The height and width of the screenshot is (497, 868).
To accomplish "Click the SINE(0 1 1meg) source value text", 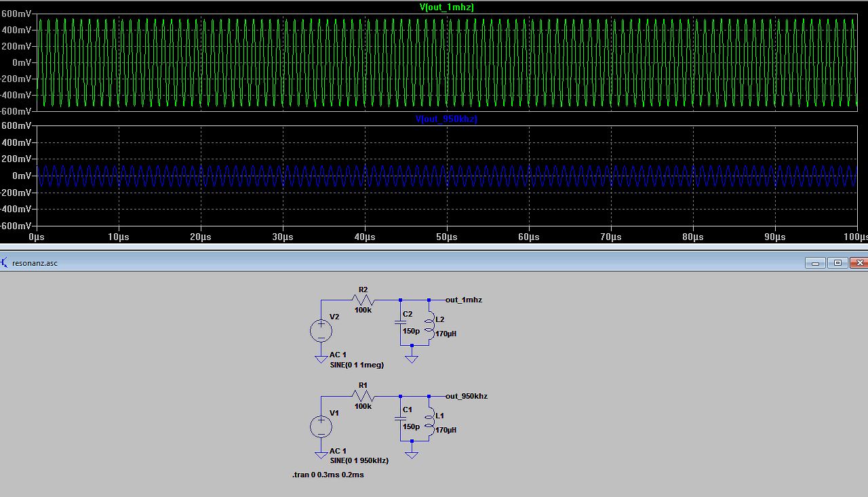I will click(357, 365).
